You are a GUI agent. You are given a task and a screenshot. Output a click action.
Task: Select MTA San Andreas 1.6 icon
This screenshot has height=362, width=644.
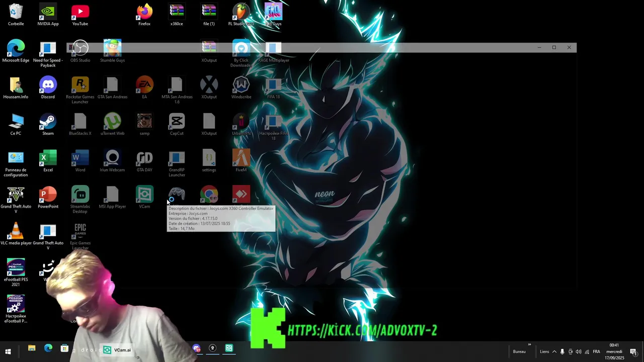click(177, 90)
